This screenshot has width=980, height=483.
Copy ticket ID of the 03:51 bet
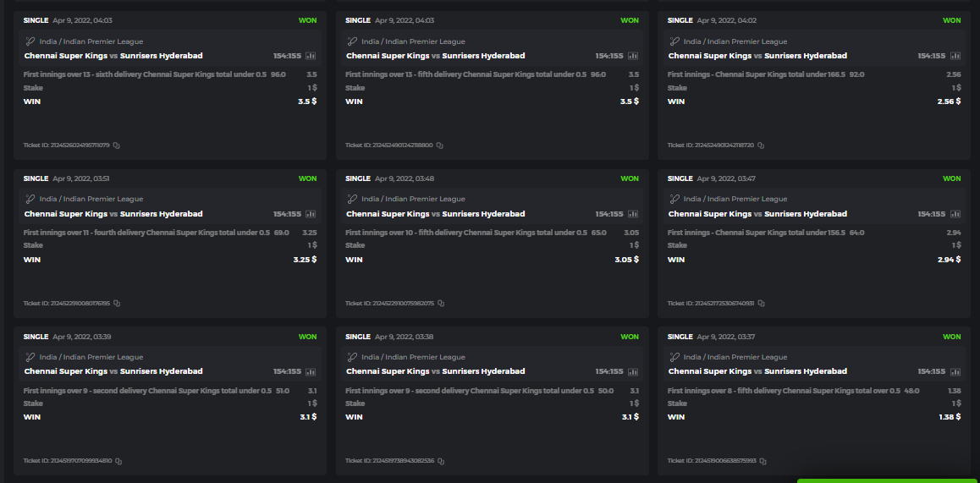point(117,303)
